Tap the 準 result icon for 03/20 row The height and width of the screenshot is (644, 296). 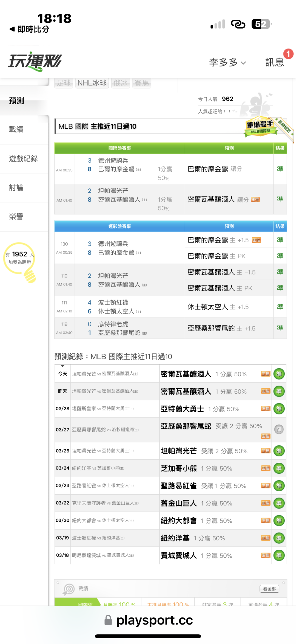pos(279,521)
